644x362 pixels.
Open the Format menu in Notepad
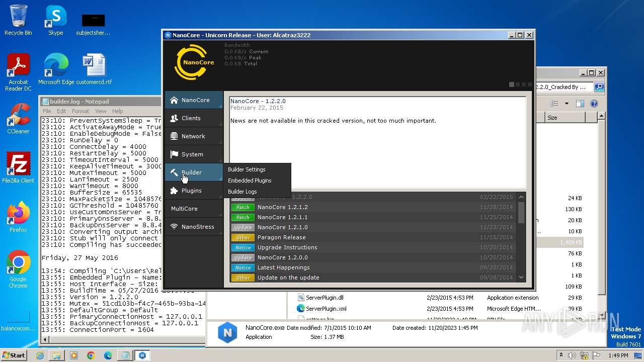tap(80, 111)
